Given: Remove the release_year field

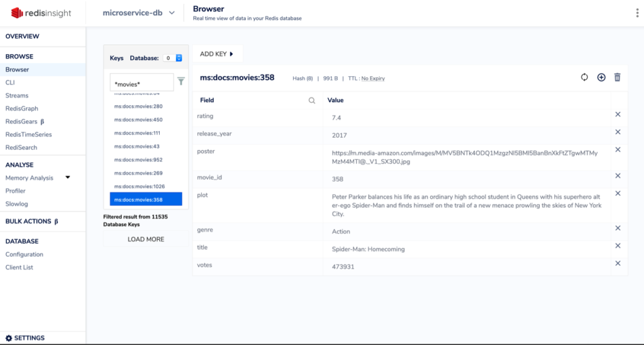Looking at the screenshot, I should click(x=618, y=132).
